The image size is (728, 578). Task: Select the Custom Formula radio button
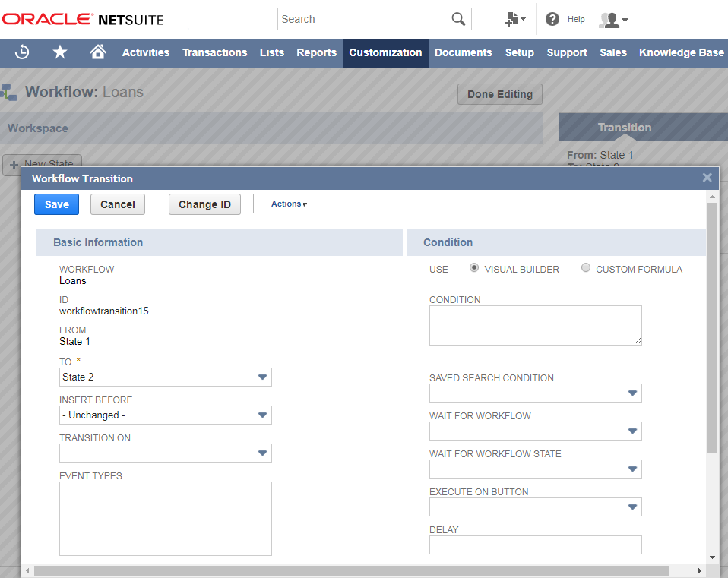point(586,268)
